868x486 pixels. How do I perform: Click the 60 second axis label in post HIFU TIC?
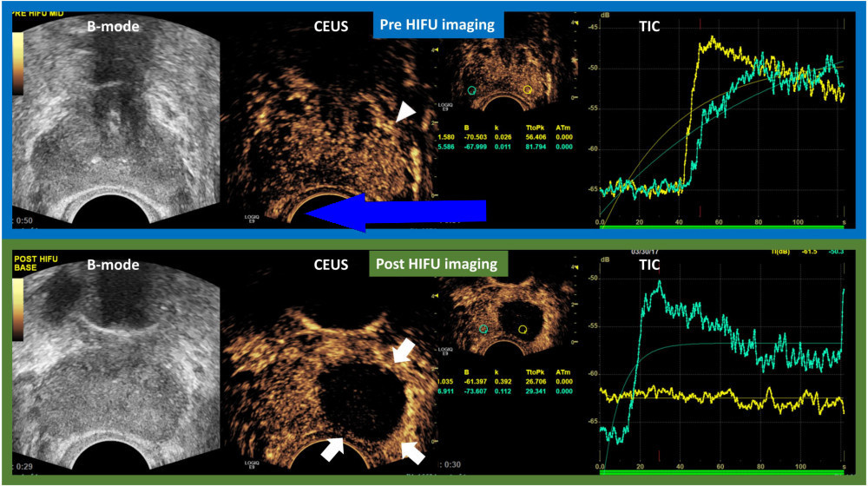pyautogui.click(x=720, y=467)
